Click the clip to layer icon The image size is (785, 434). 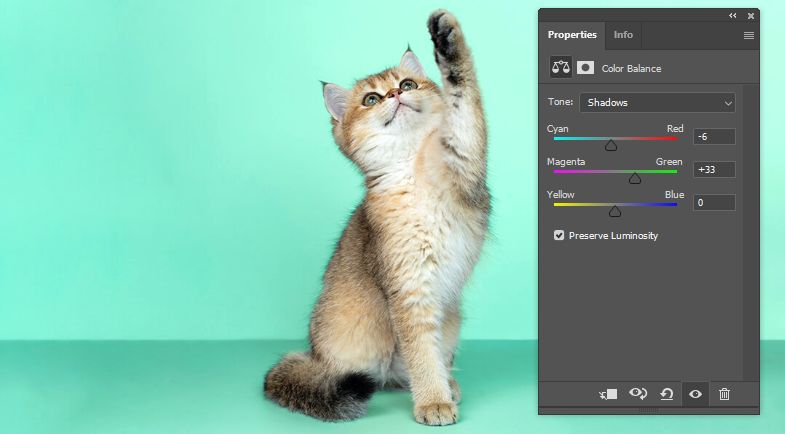[608, 394]
